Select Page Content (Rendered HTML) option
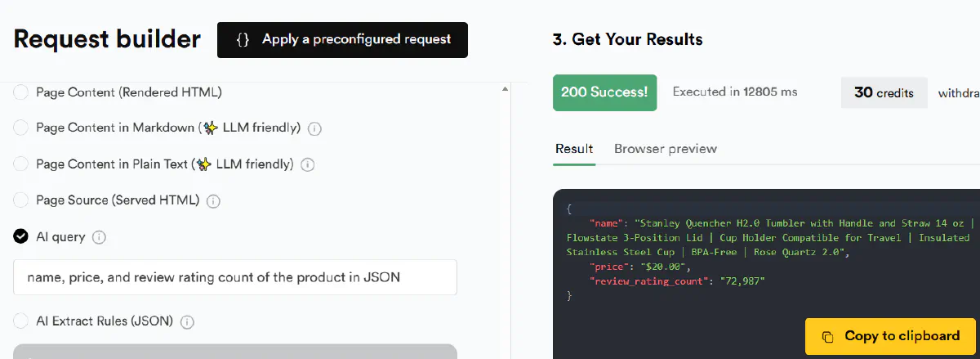The height and width of the screenshot is (359, 980). click(20, 92)
